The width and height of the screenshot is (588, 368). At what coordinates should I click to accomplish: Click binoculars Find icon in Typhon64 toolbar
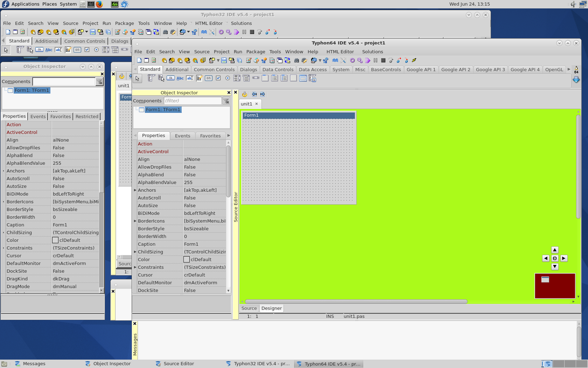[x=297, y=60]
